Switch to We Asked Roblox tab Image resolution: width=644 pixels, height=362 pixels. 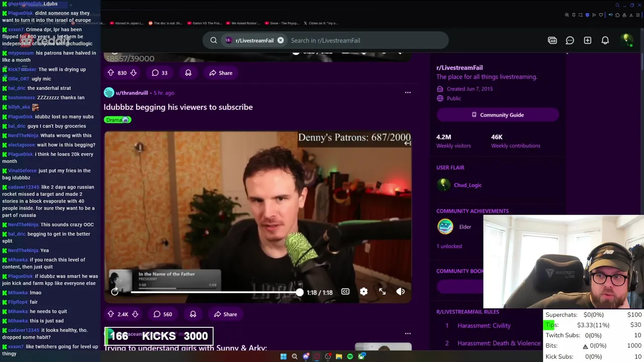pyautogui.click(x=242, y=23)
